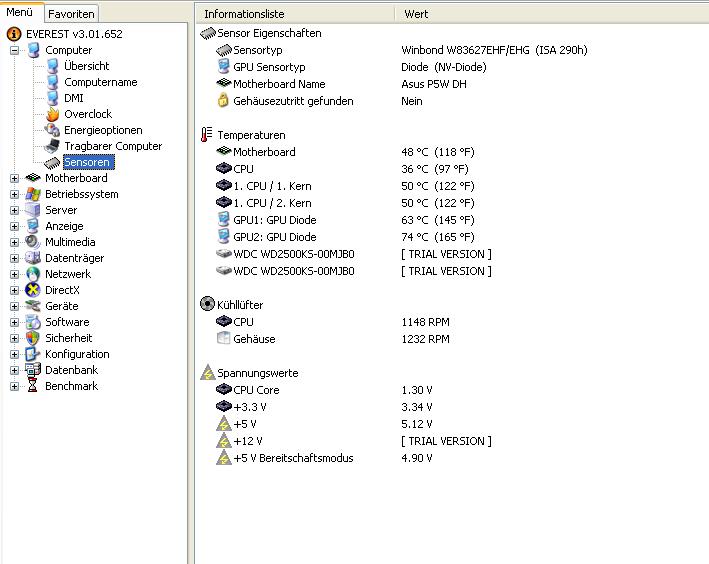Click the Netzwerk globe icon
Screen dimensions: 709x564
pyautogui.click(x=33, y=274)
